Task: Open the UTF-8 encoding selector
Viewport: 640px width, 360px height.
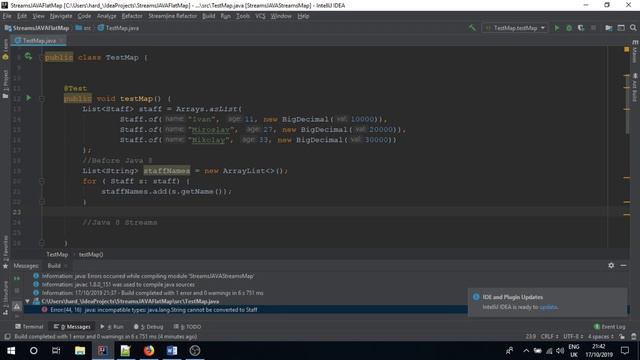Action: click(573, 337)
